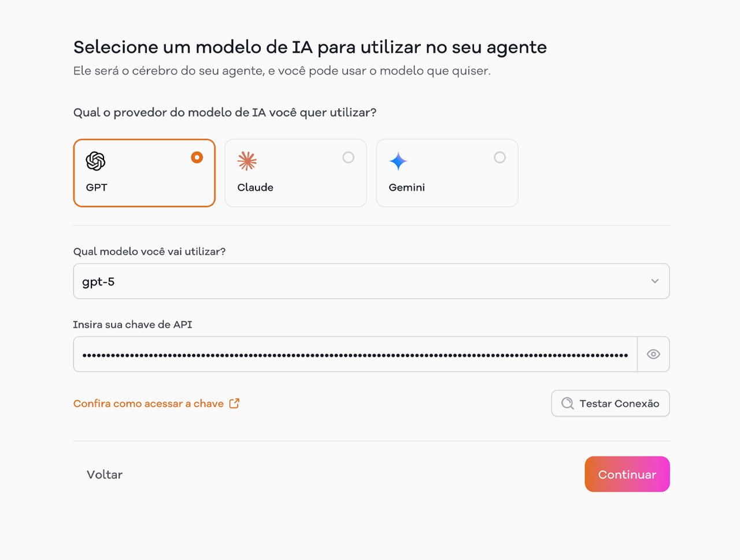This screenshot has height=560, width=740.
Task: Confirm GPT stays selected via its radio button
Action: 197,157
